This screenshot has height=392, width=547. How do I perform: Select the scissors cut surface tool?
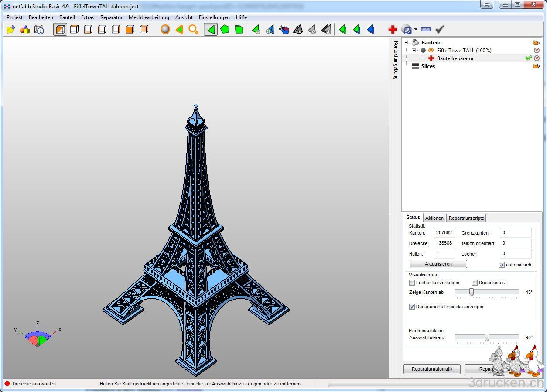click(x=284, y=30)
